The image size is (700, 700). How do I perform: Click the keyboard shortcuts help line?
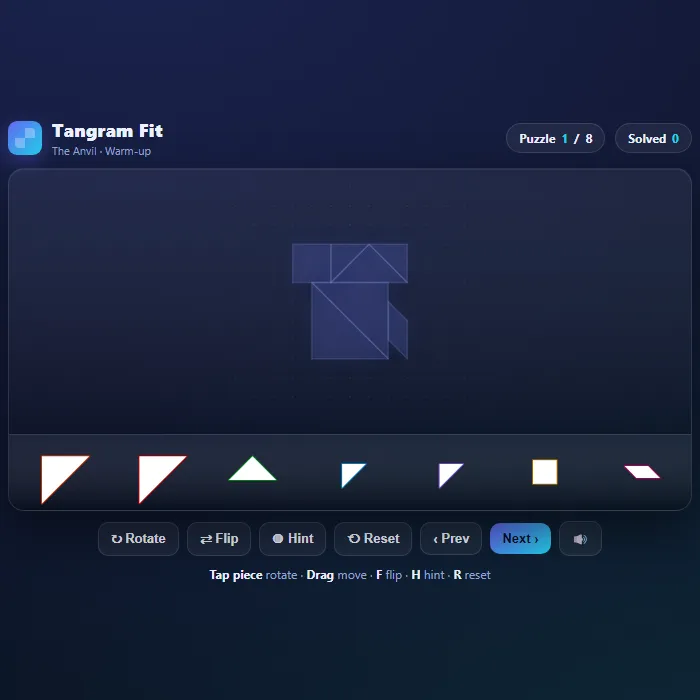pyautogui.click(x=350, y=575)
